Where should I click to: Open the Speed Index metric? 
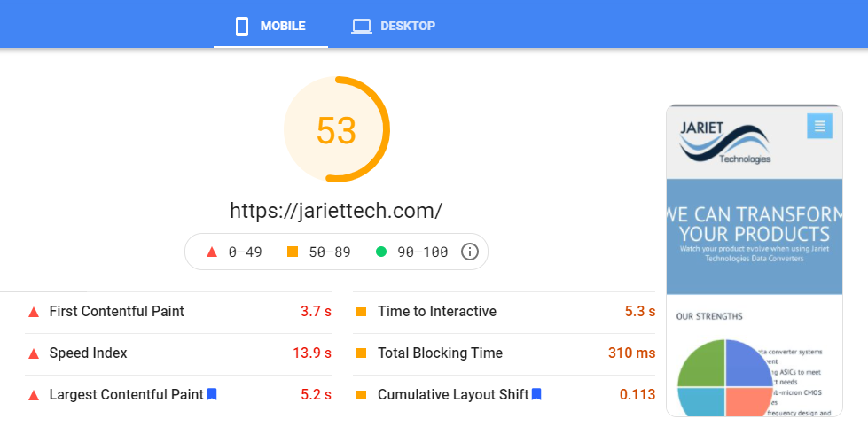[178, 353]
